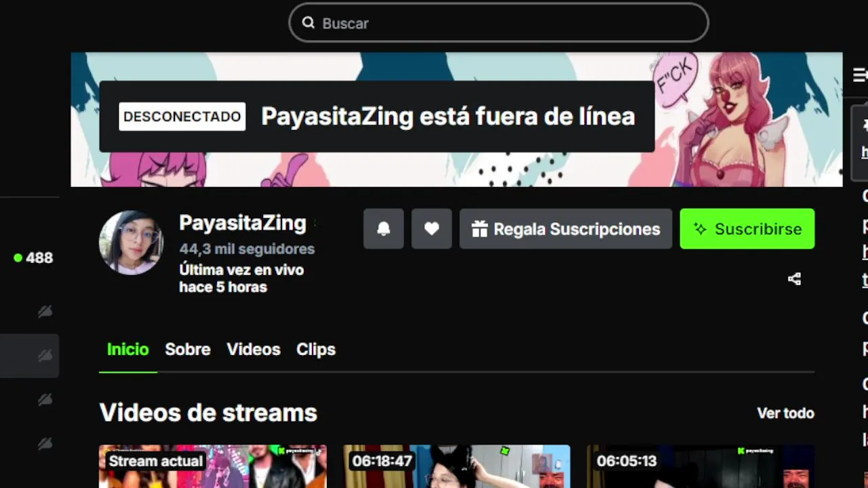868x488 pixels.
Task: Click the search magnifier icon
Action: (309, 23)
